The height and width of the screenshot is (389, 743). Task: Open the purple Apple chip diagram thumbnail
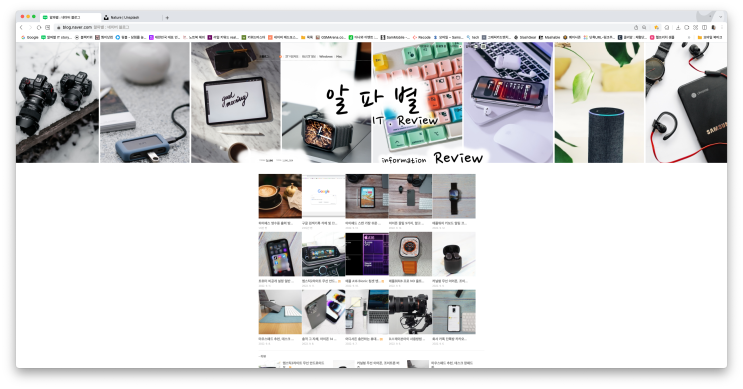coord(367,254)
